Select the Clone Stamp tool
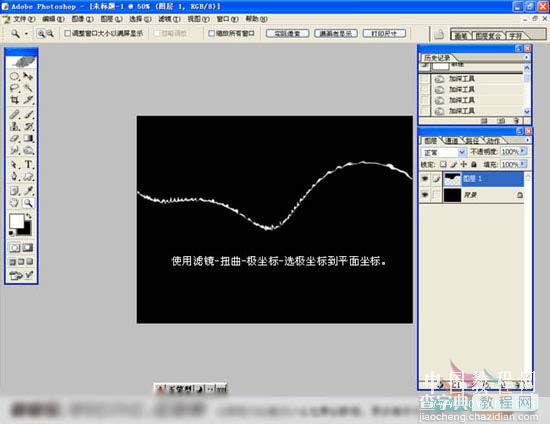 (x=14, y=126)
